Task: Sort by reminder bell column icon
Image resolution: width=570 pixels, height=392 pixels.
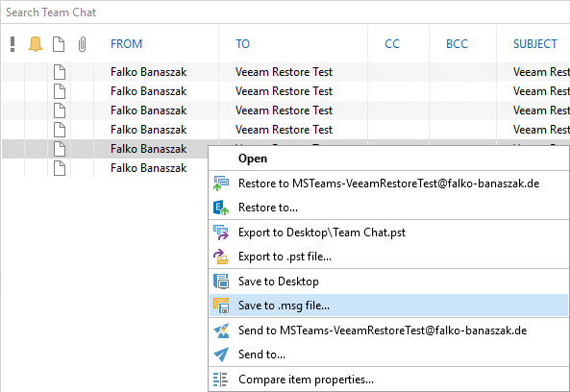Action: click(36, 44)
